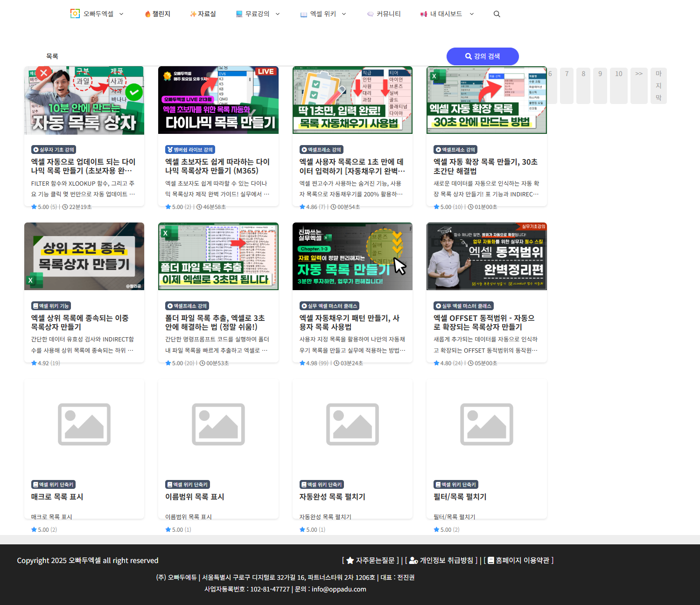Click the monitor icon beside 엑셀 위키
700x605 pixels.
pyautogui.click(x=304, y=14)
